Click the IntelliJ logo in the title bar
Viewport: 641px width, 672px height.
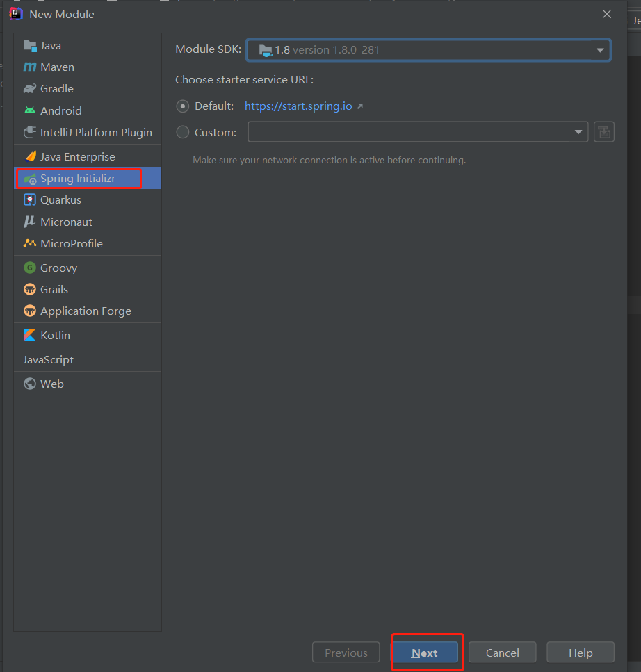15,14
